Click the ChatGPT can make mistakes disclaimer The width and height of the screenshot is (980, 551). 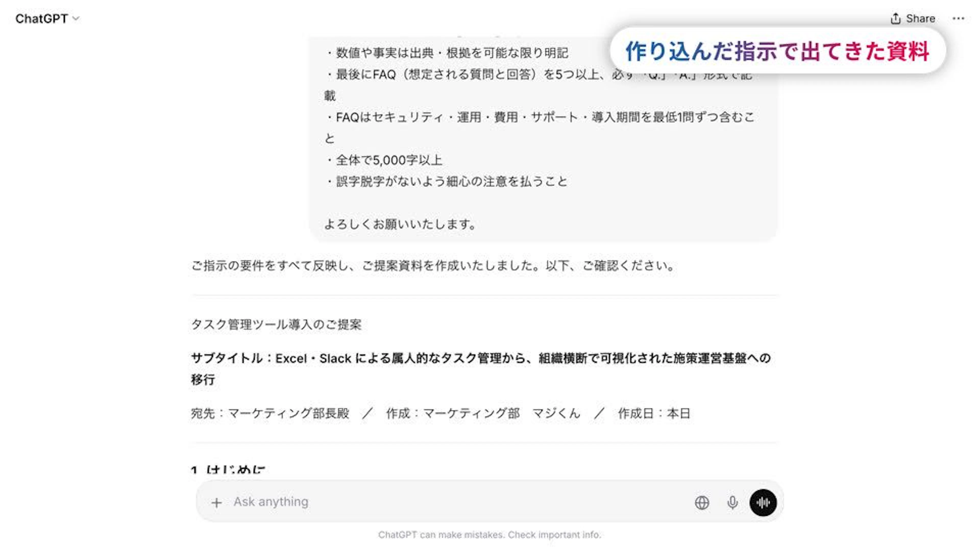490,535
